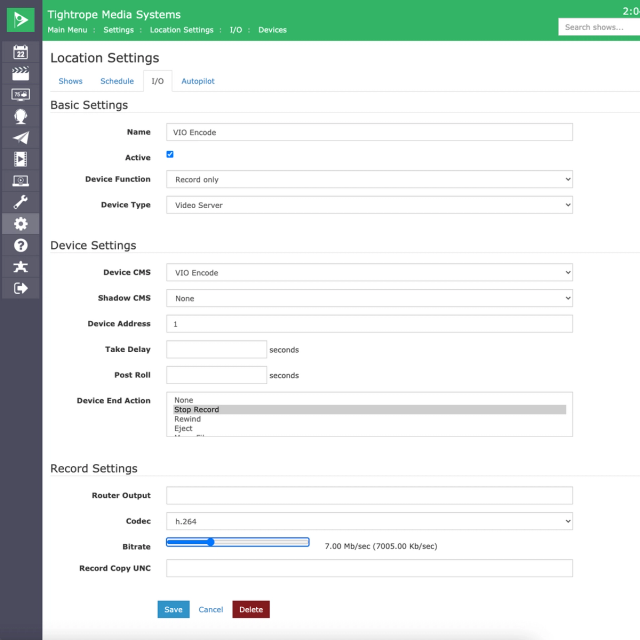Go to Settings breadcrumb
The image size is (640, 640).
(118, 30)
